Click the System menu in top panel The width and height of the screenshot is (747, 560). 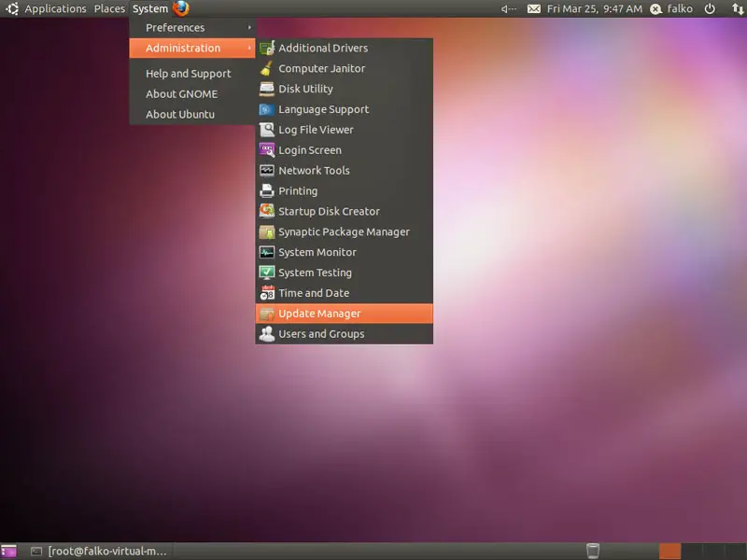pyautogui.click(x=150, y=8)
